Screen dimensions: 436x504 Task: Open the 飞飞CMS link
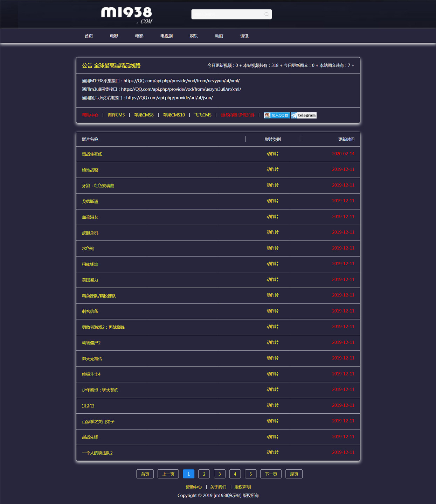tap(203, 115)
